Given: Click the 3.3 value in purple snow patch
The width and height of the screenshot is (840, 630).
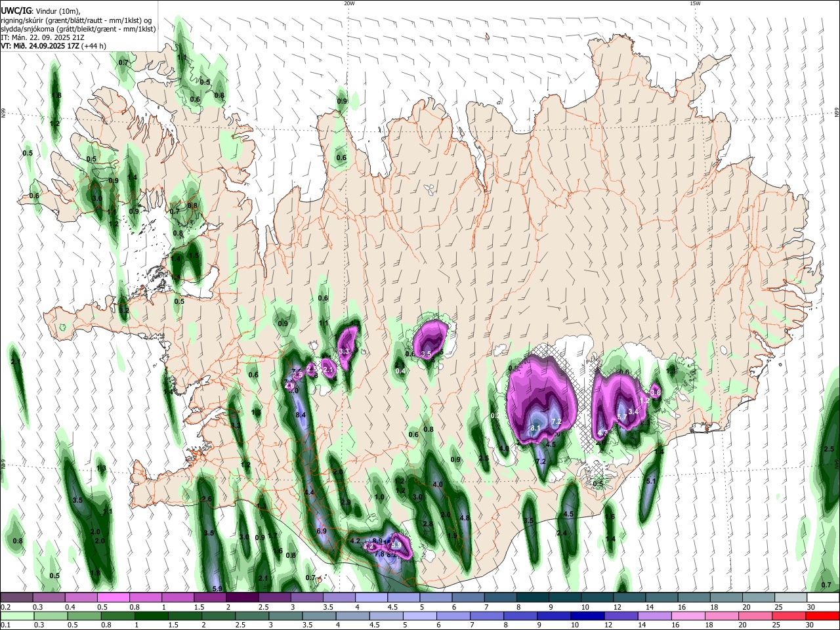Looking at the screenshot, I should click(x=345, y=352).
